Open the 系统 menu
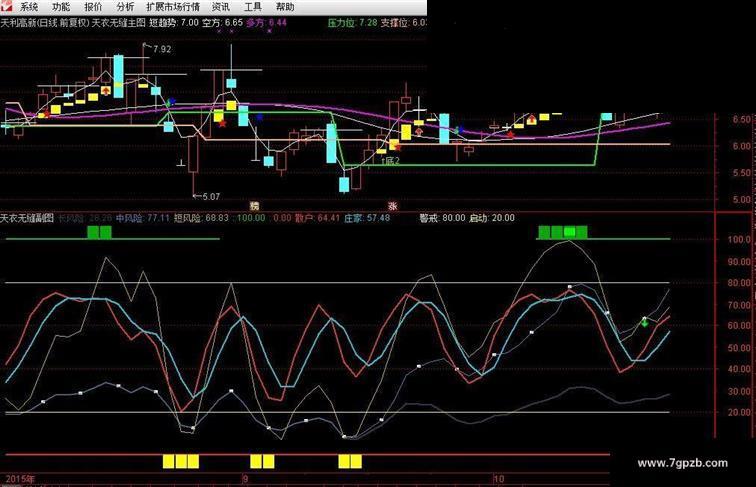The height and width of the screenshot is (487, 756). click(29, 7)
